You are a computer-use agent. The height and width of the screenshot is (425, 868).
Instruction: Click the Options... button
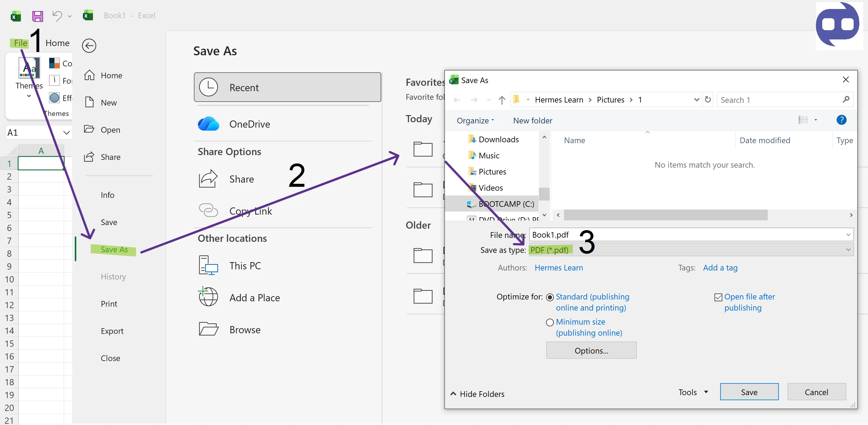click(x=591, y=350)
